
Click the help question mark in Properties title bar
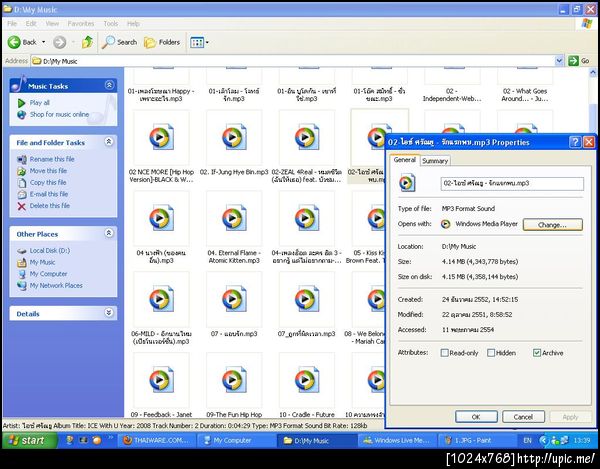pos(575,142)
